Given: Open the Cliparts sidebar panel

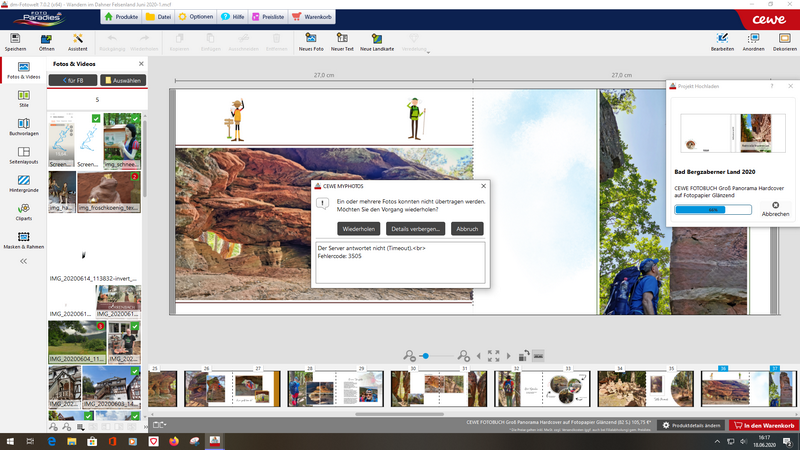Looking at the screenshot, I should 24,210.
